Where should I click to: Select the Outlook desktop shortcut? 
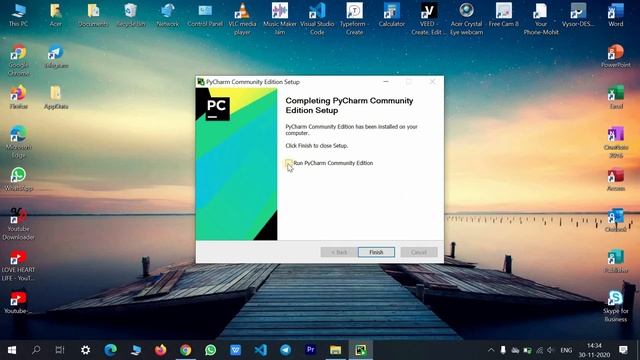click(x=616, y=220)
